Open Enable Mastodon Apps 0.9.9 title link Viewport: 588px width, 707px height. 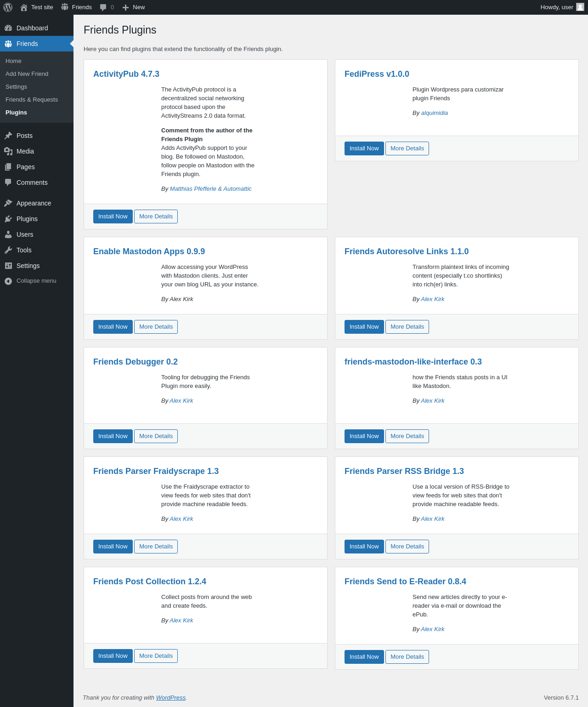(149, 251)
